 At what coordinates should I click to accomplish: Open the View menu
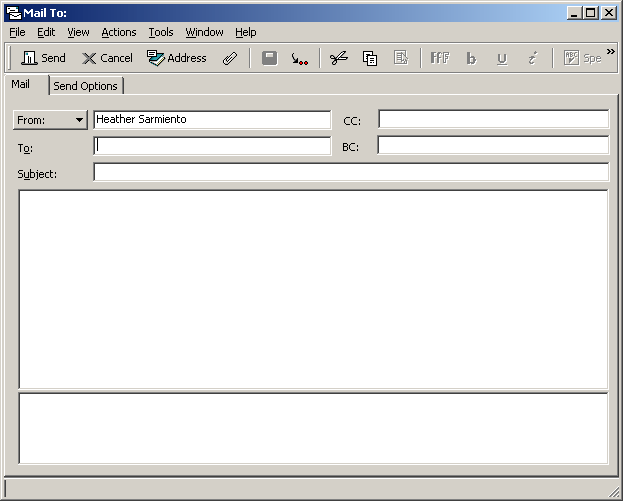coord(78,32)
